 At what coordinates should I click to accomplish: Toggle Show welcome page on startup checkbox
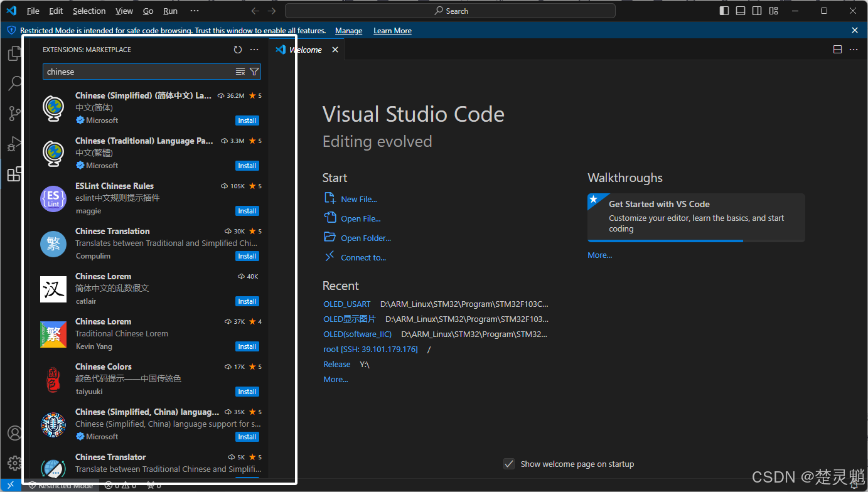(x=509, y=464)
